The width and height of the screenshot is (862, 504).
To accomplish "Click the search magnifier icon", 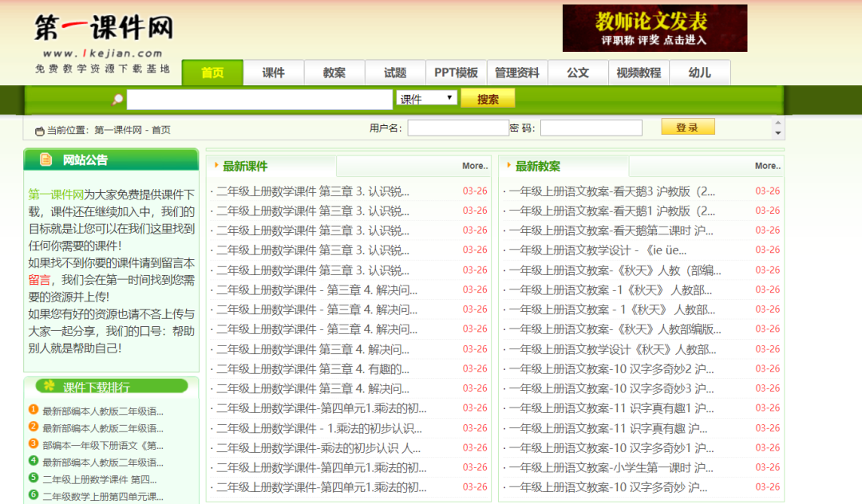I will (x=118, y=99).
